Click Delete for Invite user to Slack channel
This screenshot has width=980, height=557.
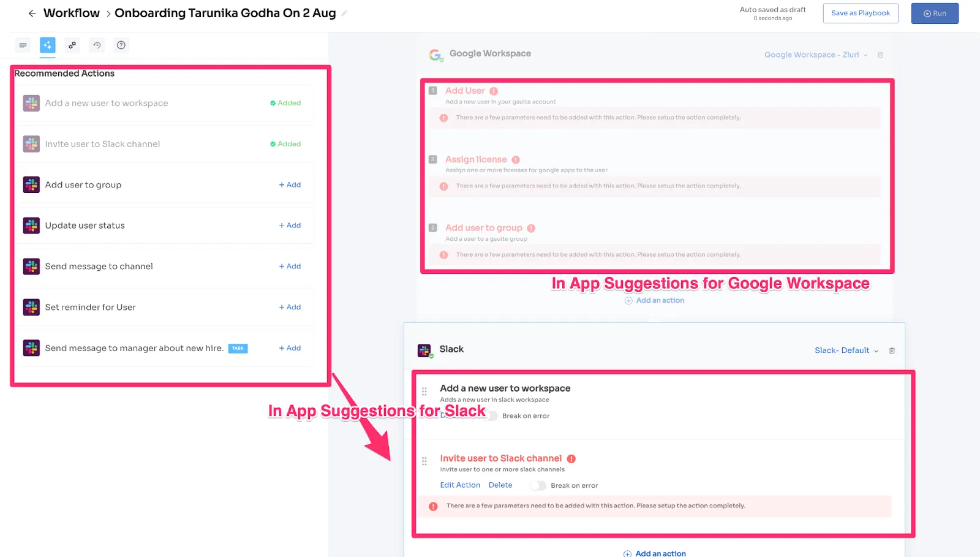(500, 485)
